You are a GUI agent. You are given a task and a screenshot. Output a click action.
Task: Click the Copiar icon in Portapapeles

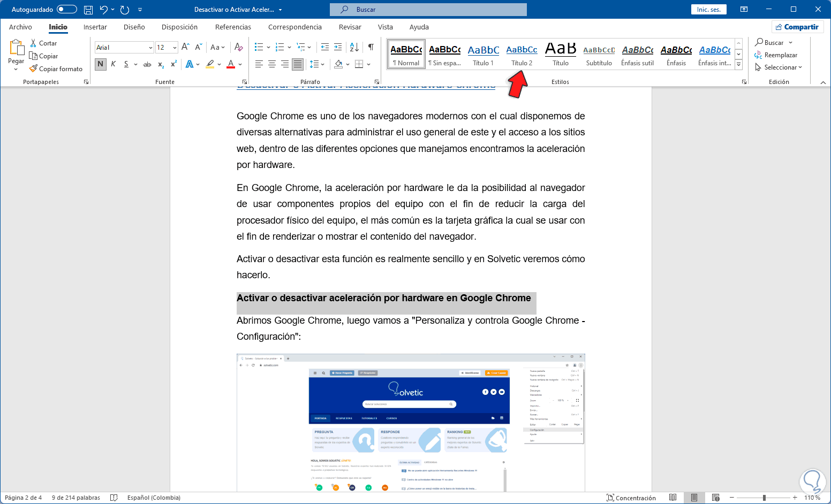point(33,56)
